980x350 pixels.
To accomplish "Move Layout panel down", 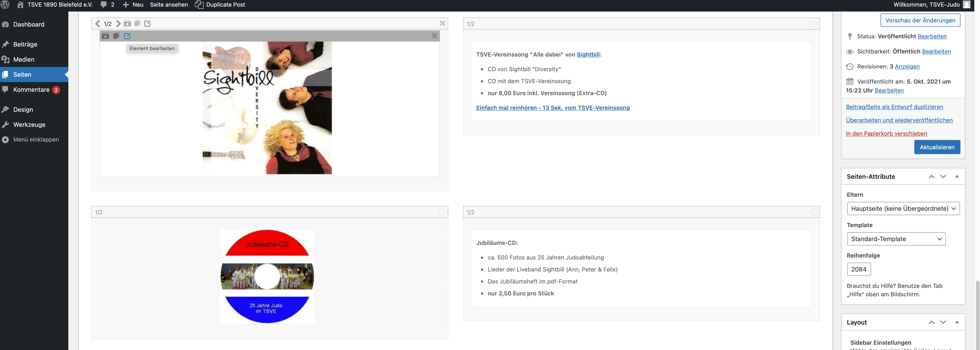I will point(943,322).
